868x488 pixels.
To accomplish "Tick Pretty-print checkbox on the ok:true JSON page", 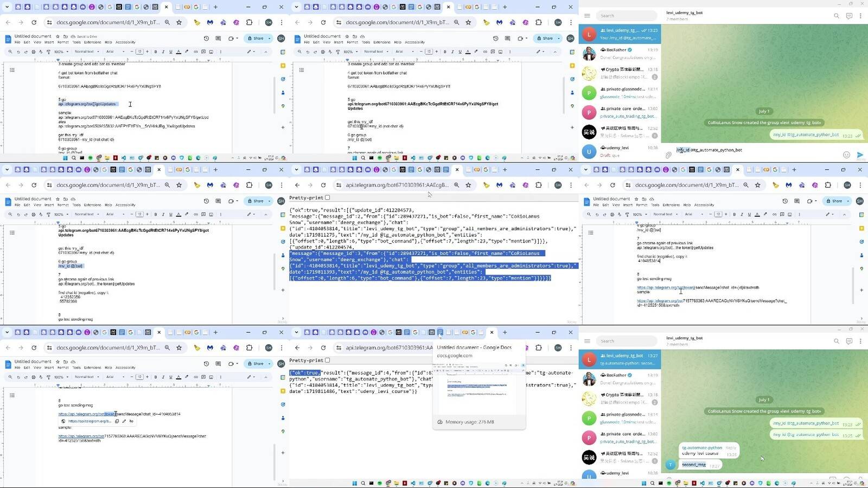I will click(x=327, y=360).
